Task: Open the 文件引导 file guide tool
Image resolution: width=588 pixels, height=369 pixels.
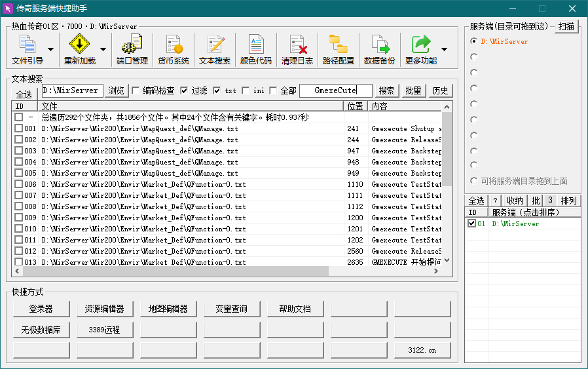Action: coord(28,49)
